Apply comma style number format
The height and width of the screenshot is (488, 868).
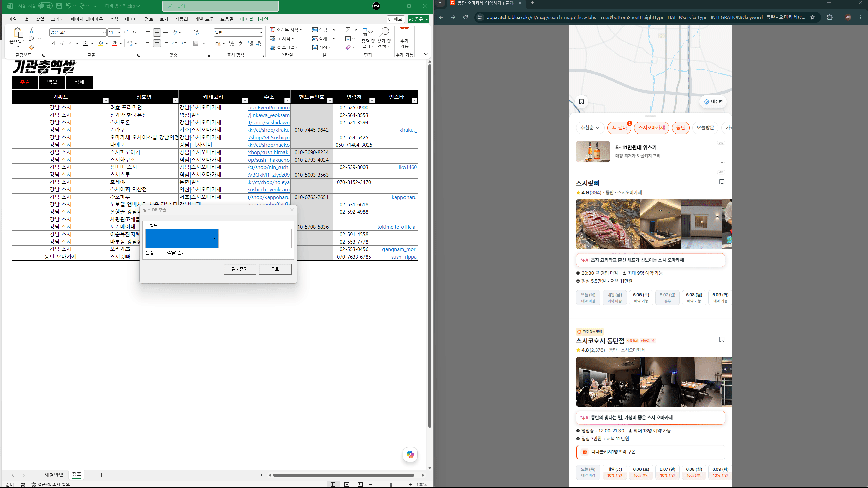point(240,43)
